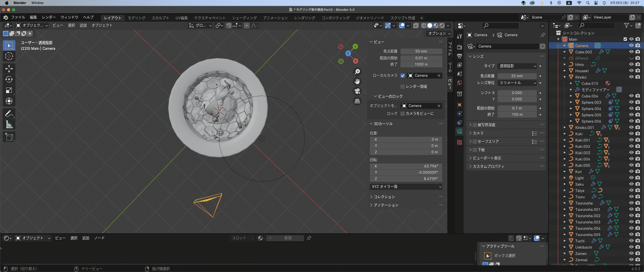
Task: Click the viewport pan hand icon
Action: (357, 81)
